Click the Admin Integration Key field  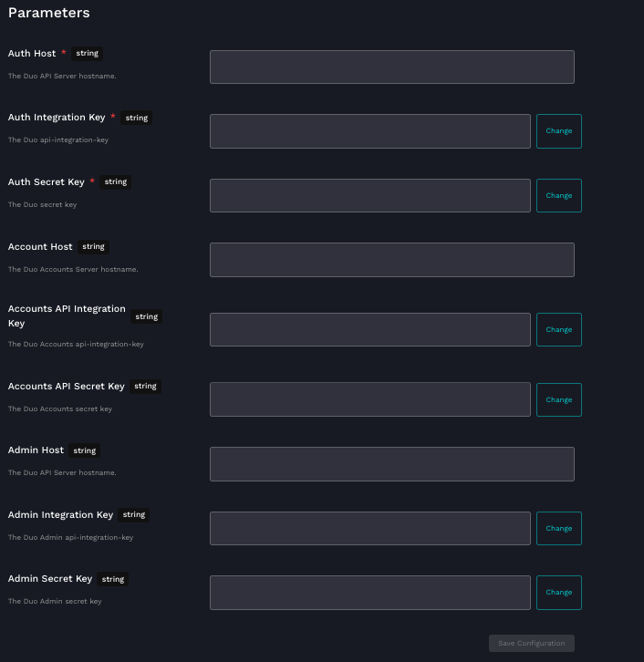click(x=369, y=528)
